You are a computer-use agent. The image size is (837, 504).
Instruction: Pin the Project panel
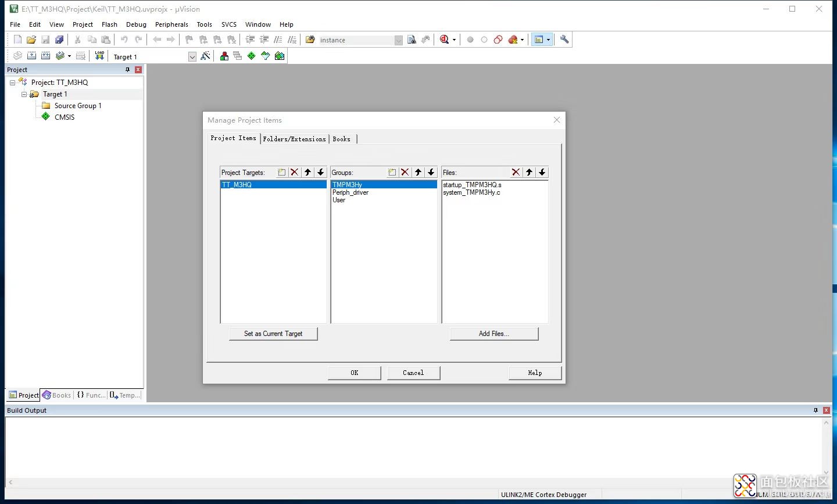coord(128,70)
